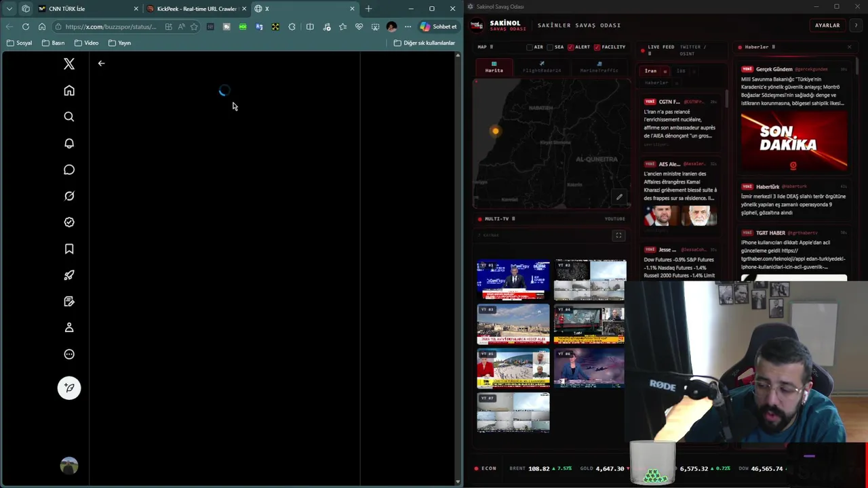Click rocket icon in X sidebar
This screenshot has height=488, width=868.
69,275
